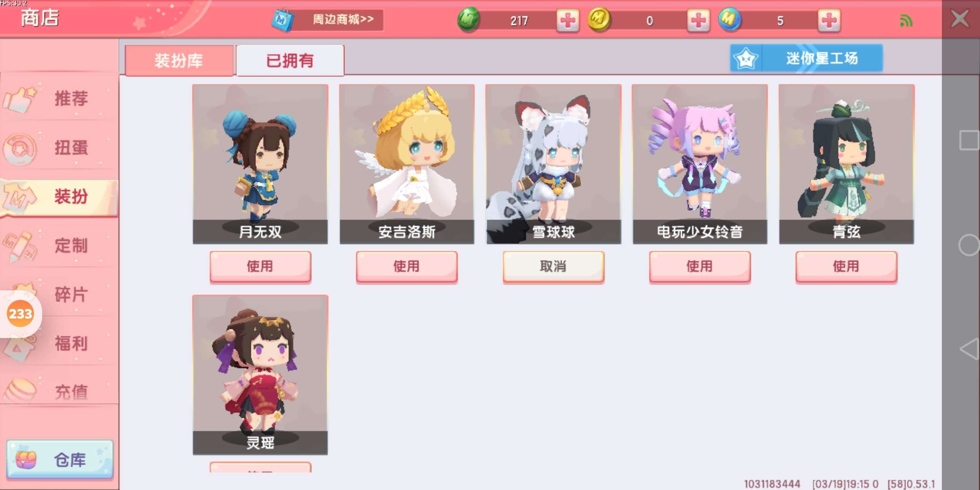Cancel the equipped 雪球球 skin
980x490 pixels.
tap(554, 267)
